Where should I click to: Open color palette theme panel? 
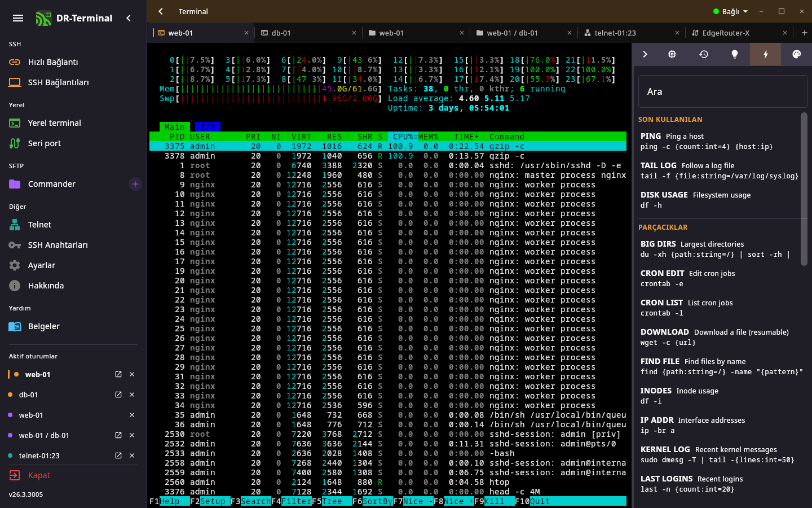796,54
